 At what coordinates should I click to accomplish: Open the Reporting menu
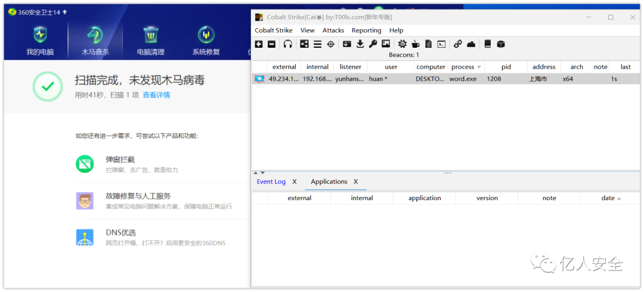[366, 30]
